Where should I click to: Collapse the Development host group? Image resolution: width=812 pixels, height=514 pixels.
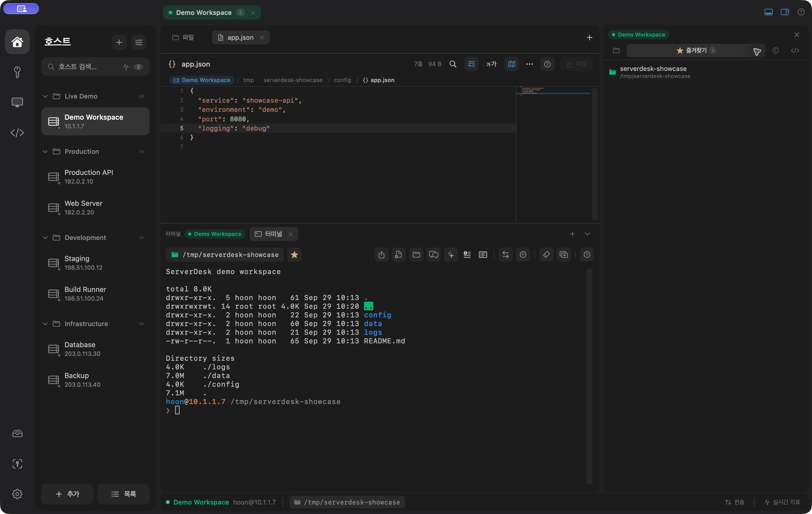pyautogui.click(x=45, y=238)
